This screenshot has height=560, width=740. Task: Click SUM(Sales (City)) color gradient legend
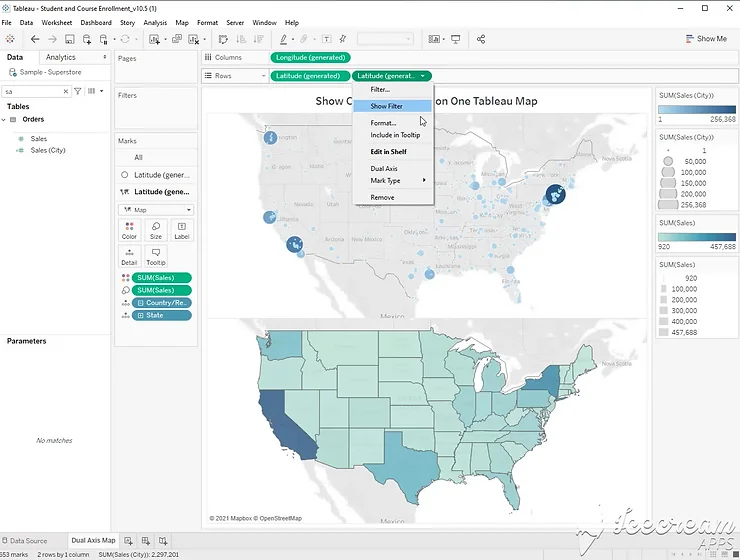pos(697,110)
